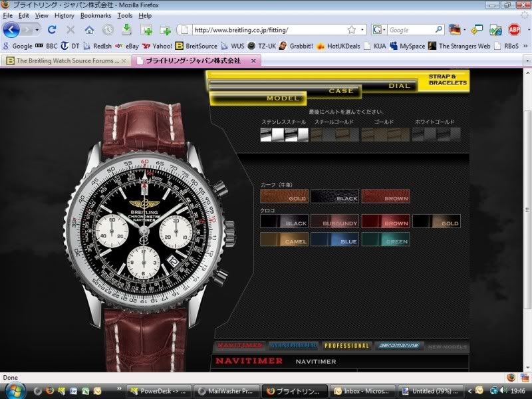Show hidden tray icons arrow
The image size is (532, 399).
pos(469,391)
